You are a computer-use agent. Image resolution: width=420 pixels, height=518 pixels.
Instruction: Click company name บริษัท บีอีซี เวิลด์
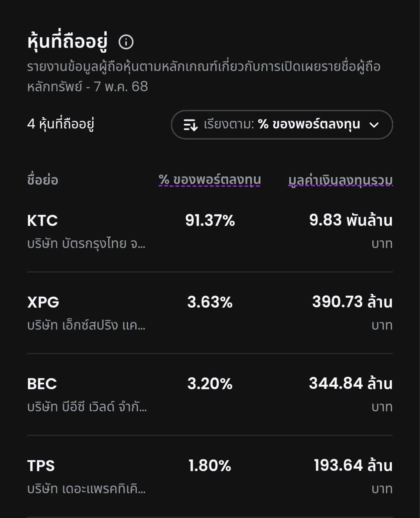(x=87, y=407)
